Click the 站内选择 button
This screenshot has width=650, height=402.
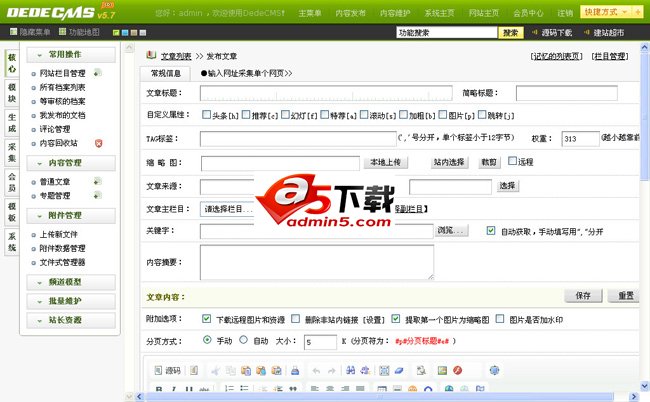click(449, 162)
